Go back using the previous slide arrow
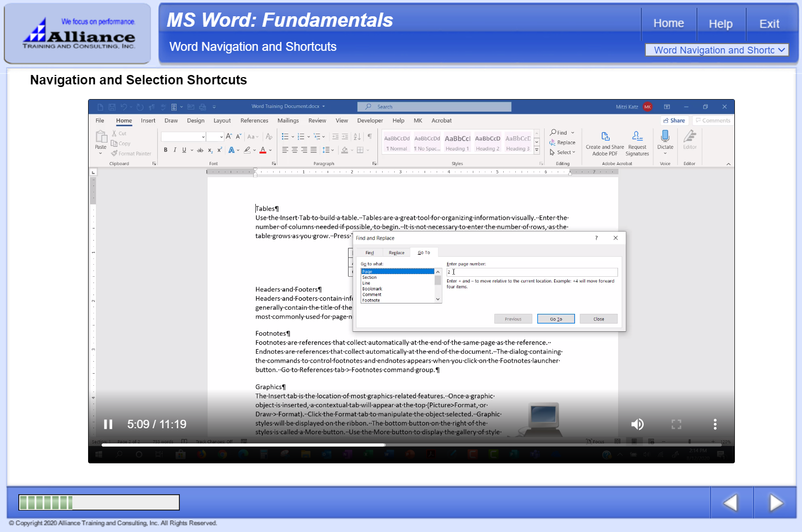 pyautogui.click(x=731, y=503)
